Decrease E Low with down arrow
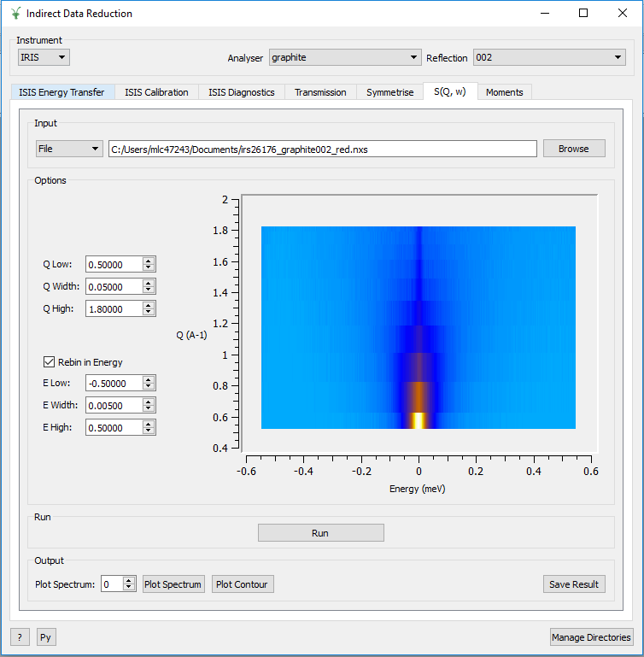Viewport: 644px width, 657px height. coord(149,387)
